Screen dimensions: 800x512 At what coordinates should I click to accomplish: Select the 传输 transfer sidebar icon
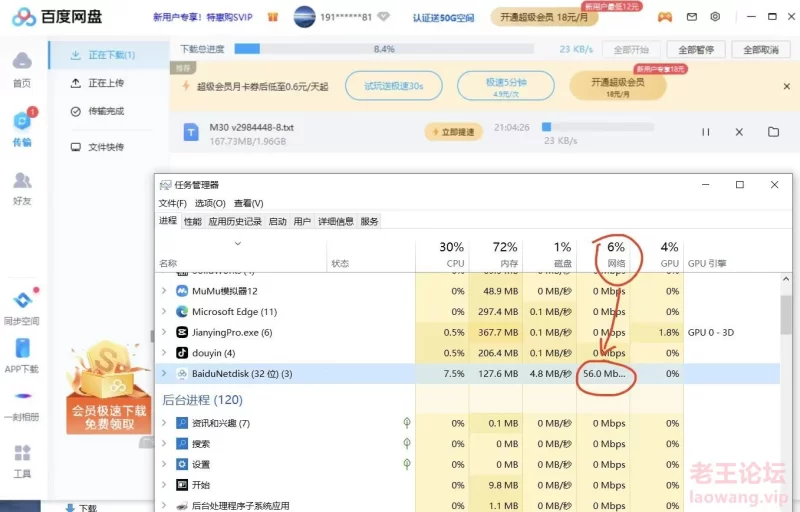[22, 127]
